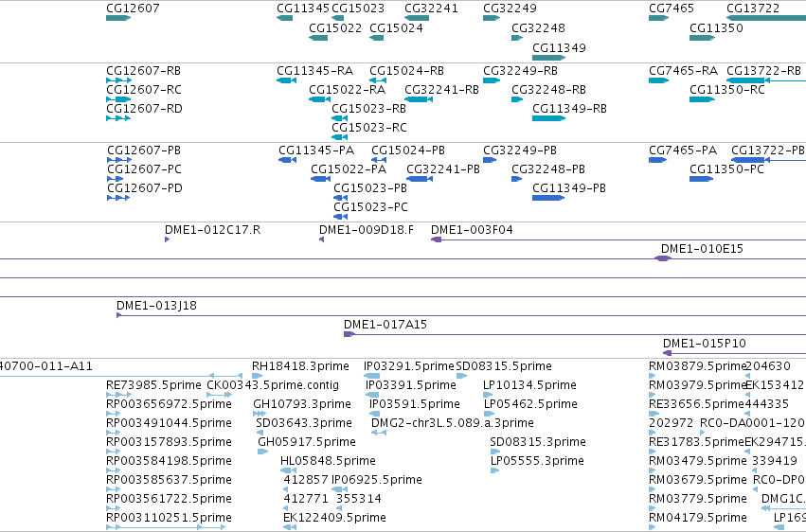This screenshot has width=806, height=532.
Task: Select BAC clone DME1-003F04
Action: click(x=618, y=239)
